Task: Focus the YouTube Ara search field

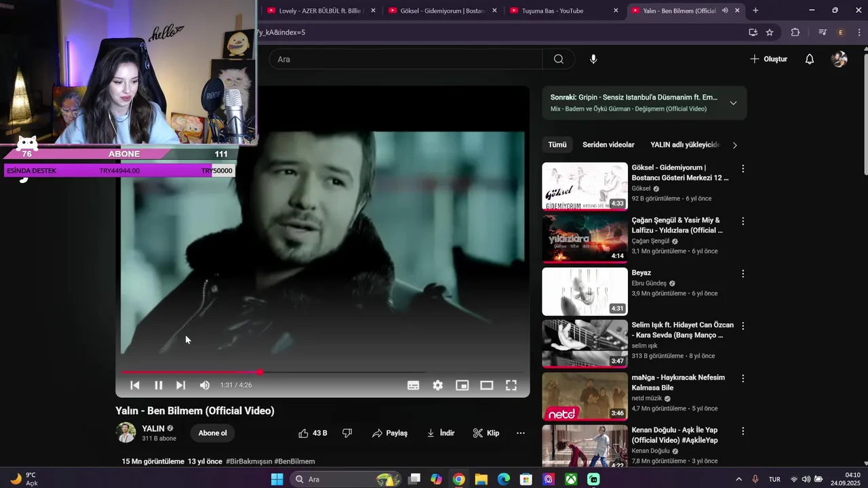Action: click(406, 59)
